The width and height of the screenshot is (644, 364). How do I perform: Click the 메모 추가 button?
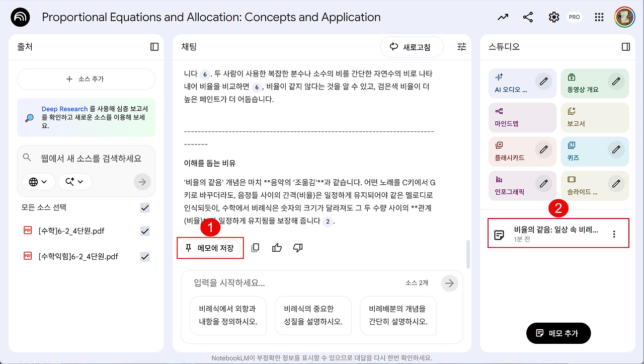(x=558, y=333)
